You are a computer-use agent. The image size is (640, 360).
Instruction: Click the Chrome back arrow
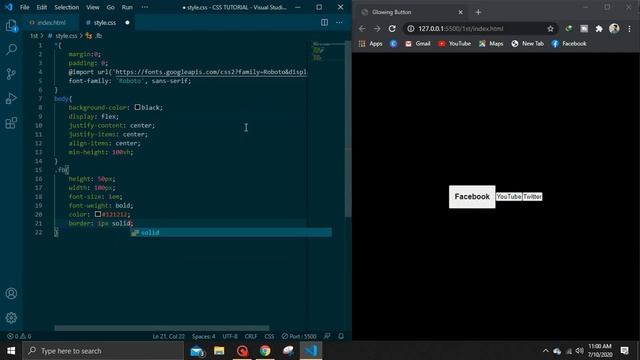[362, 29]
